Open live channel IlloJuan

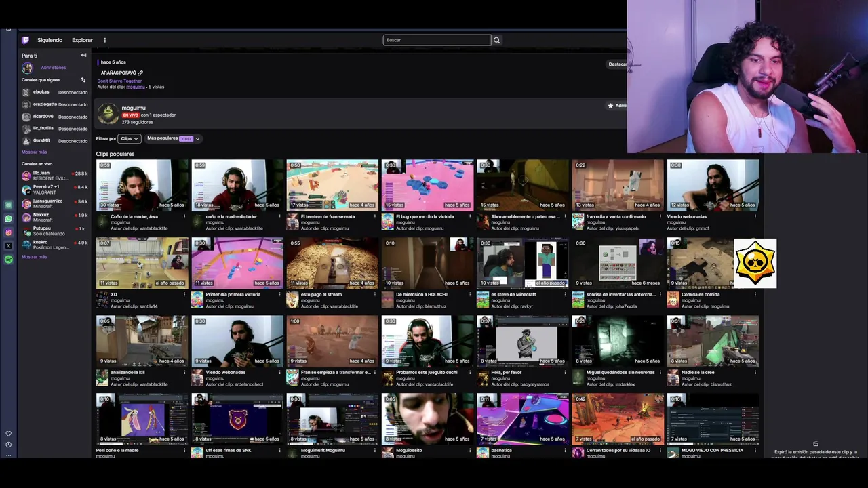click(x=54, y=176)
